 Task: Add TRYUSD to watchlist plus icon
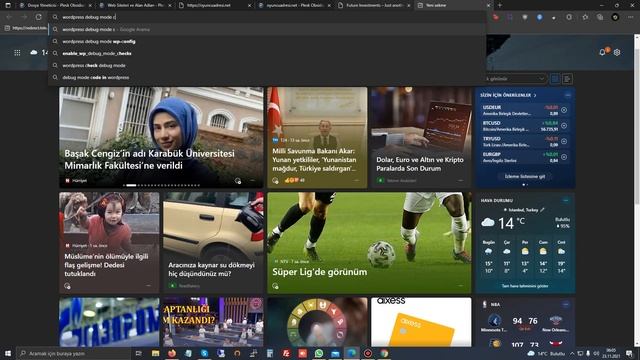[x=564, y=141]
